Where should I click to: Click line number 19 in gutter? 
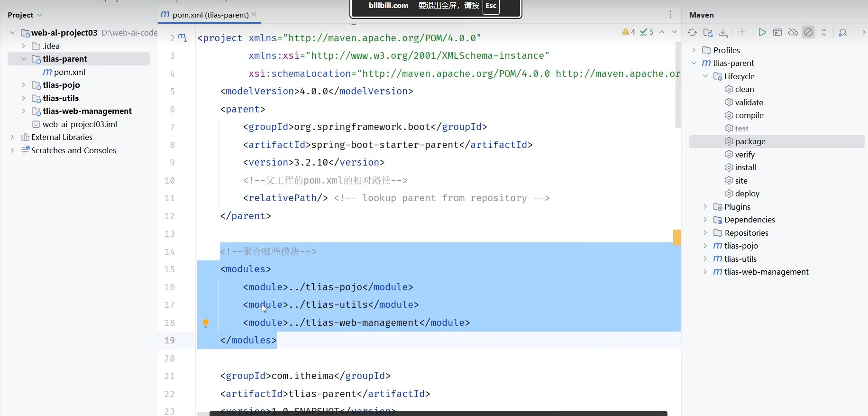tap(170, 341)
